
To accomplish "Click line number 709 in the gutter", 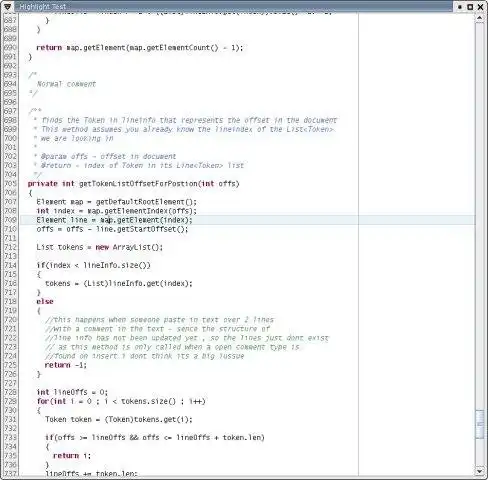I will point(10,220).
